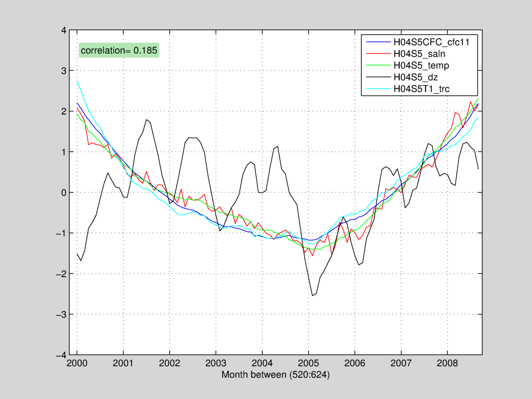
Task: Select the black line sample in legend
Action: [378, 77]
